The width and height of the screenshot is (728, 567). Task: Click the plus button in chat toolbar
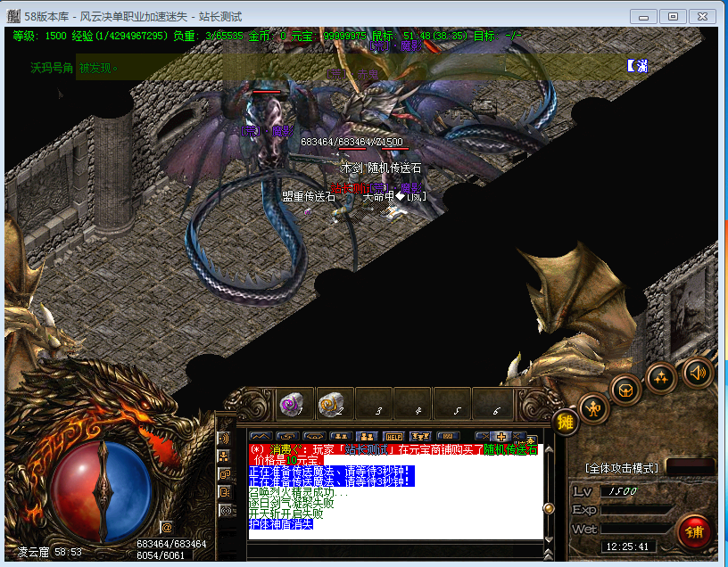[501, 437]
